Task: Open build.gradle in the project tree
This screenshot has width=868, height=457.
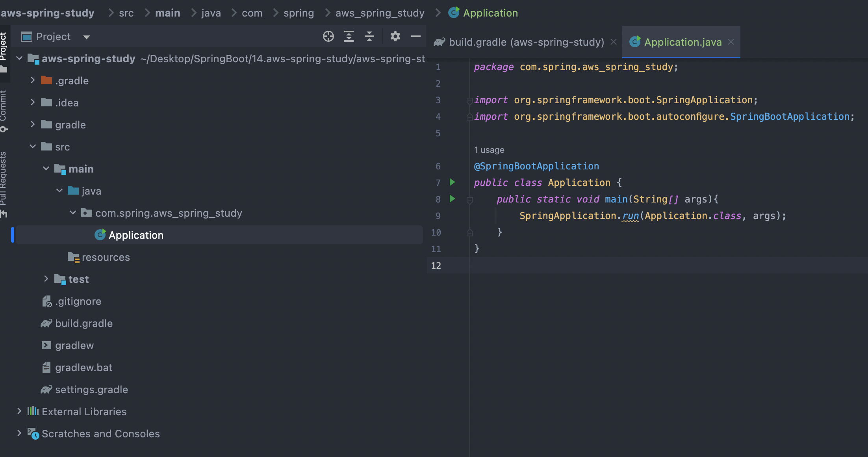Action: 84,323
